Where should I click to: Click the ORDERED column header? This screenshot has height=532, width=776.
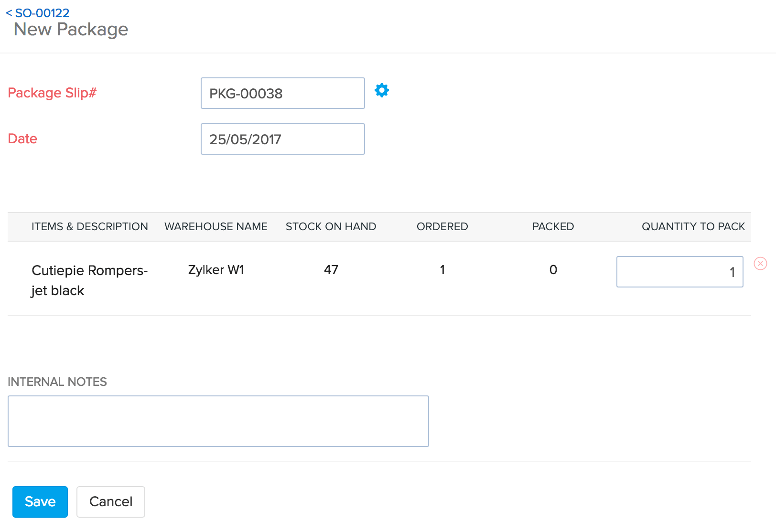coord(442,226)
